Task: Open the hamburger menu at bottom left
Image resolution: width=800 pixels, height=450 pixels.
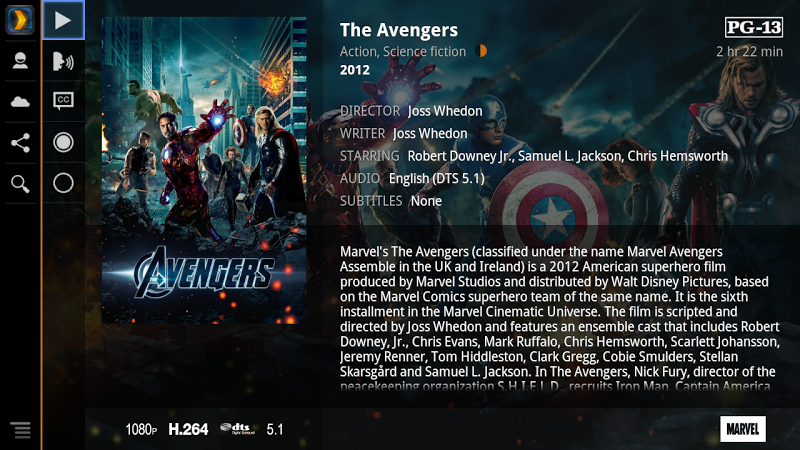Action: click(x=21, y=430)
